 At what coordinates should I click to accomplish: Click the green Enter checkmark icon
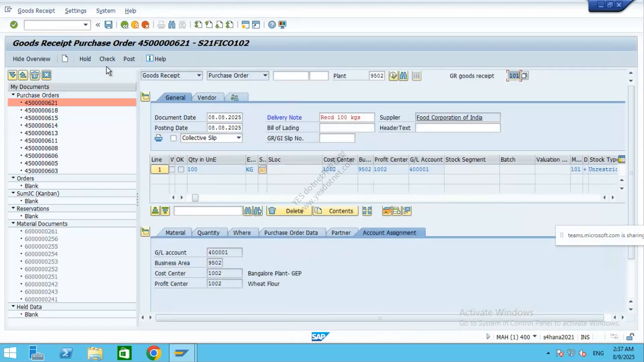tap(14, 25)
